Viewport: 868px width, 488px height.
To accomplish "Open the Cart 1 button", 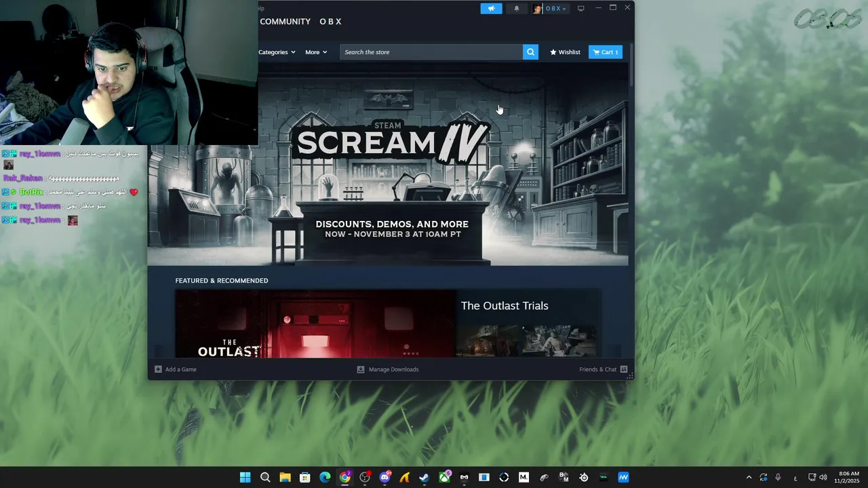I will point(605,52).
